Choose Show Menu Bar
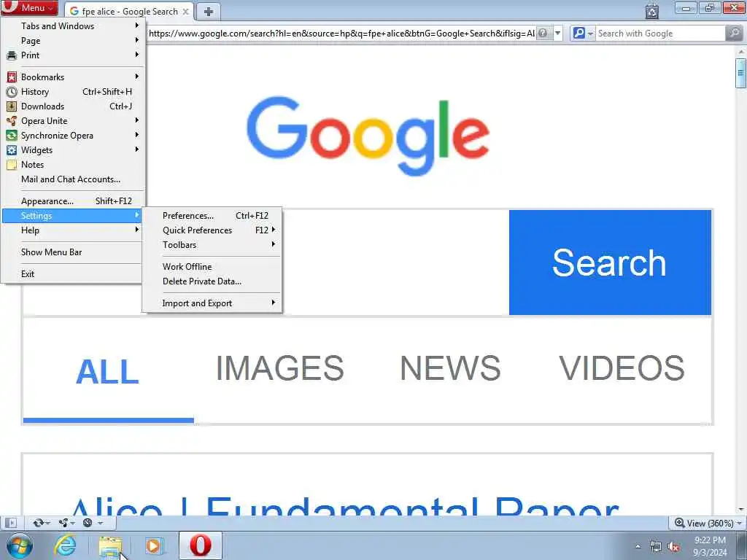 pyautogui.click(x=73, y=252)
